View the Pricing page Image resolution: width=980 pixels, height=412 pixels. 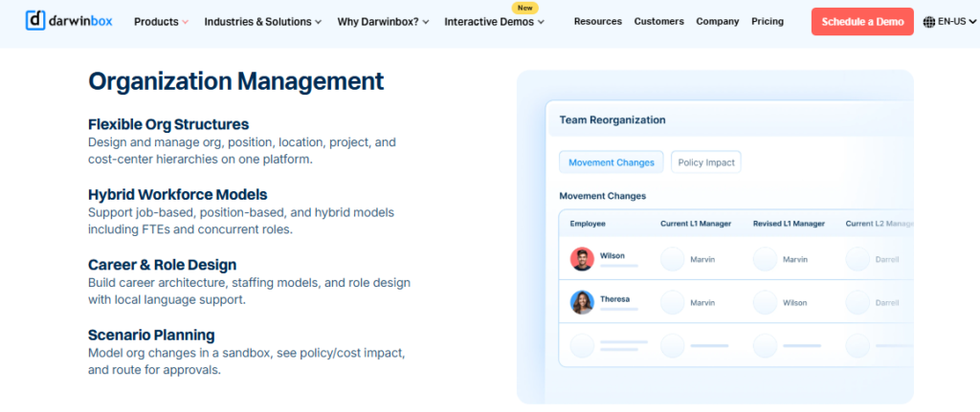768,21
